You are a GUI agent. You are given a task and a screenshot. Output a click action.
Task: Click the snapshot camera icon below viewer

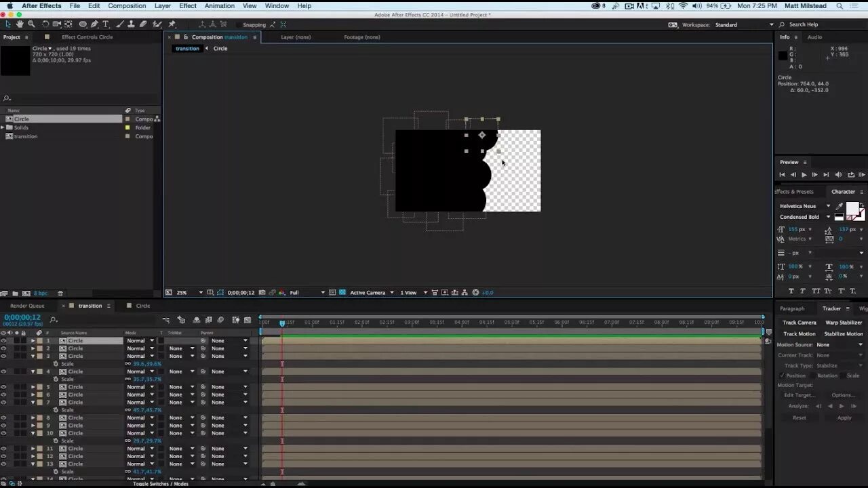[262, 292]
